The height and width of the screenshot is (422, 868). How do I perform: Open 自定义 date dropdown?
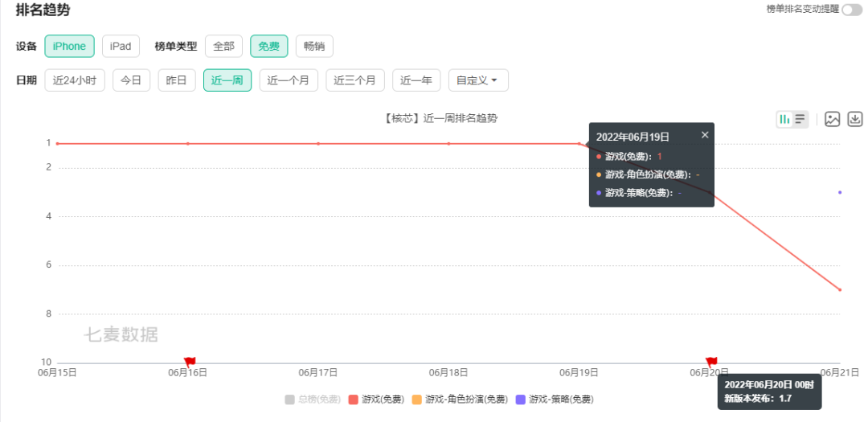point(478,80)
